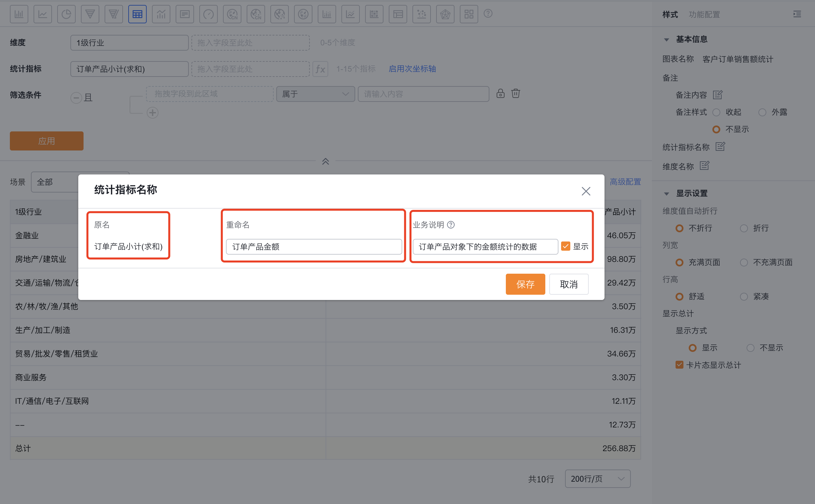Open the 200行/页 page size dropdown
This screenshot has height=504, width=815.
(597, 479)
